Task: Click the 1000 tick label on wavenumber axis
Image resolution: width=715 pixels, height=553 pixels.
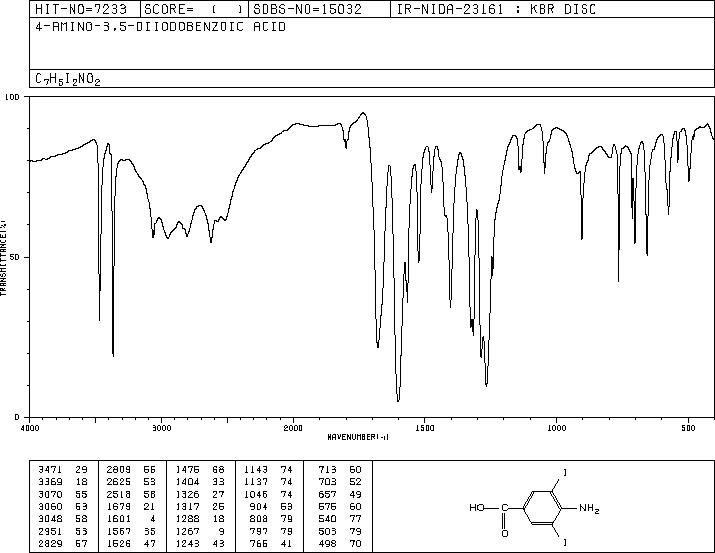Action: [556, 428]
